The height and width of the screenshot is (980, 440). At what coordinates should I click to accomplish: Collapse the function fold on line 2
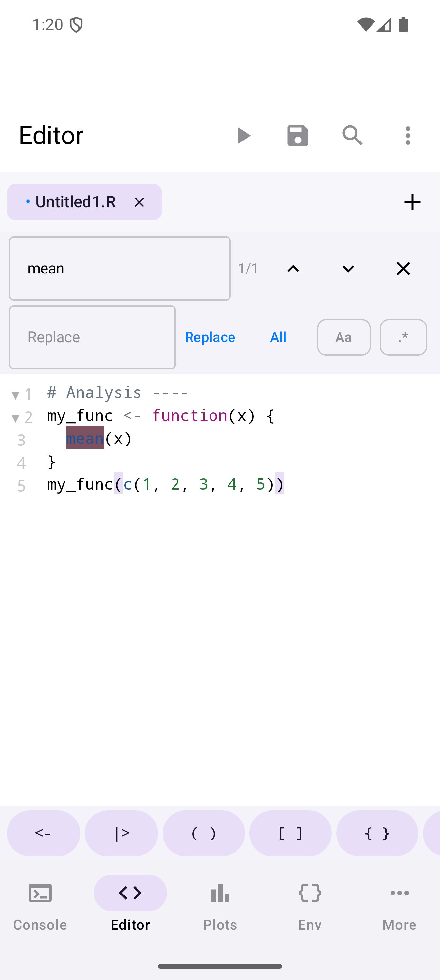[x=16, y=418]
